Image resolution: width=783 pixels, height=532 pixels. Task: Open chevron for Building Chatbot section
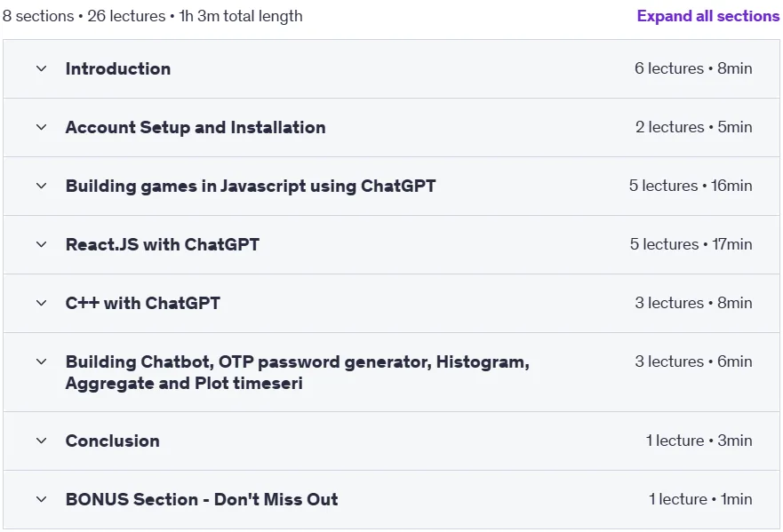coord(42,361)
